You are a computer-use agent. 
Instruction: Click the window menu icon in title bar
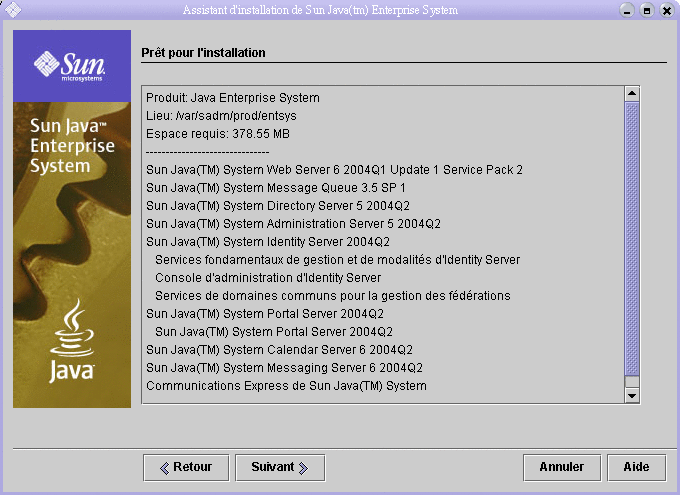13,10
